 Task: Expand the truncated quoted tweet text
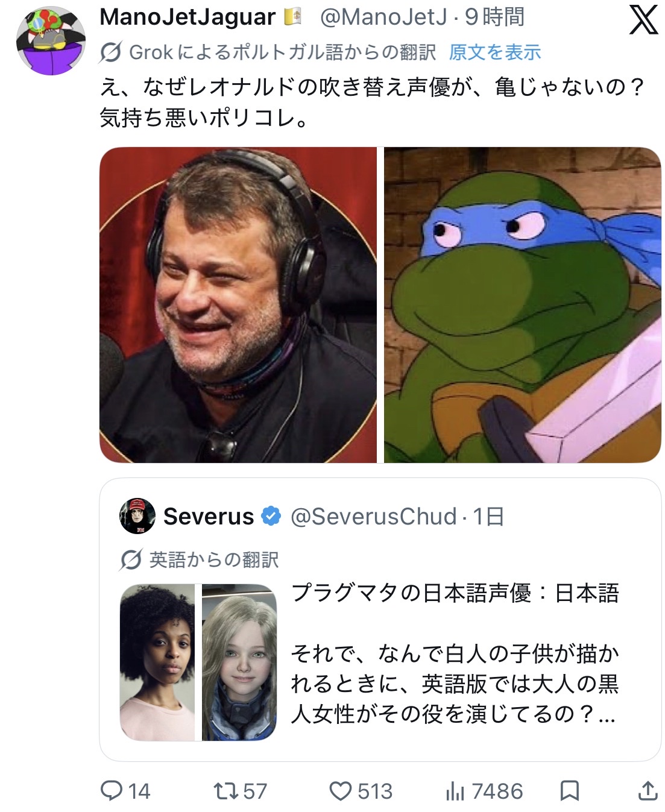pyautogui.click(x=455, y=684)
